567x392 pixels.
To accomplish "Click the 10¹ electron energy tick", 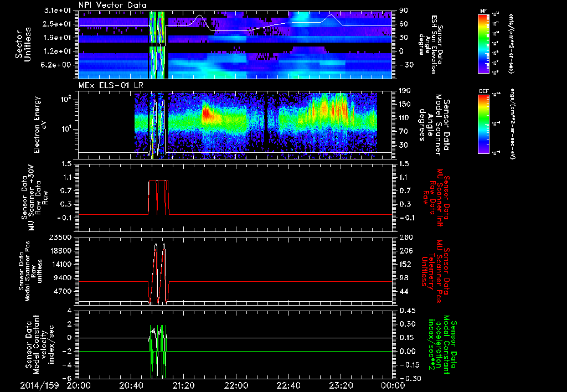I will coord(66,129).
